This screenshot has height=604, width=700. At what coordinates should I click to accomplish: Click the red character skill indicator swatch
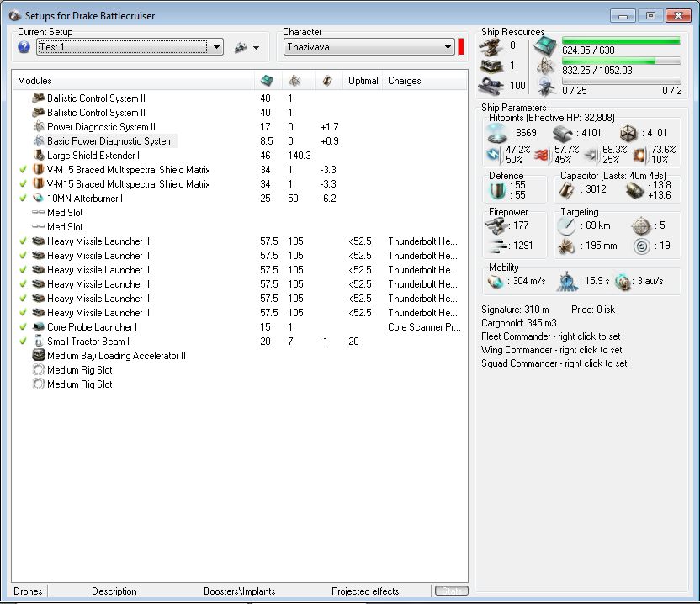click(461, 47)
